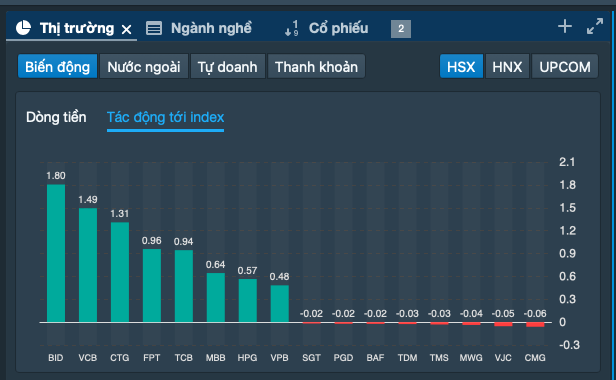The height and width of the screenshot is (380, 616).
Task: Click the MBB bar in the chart
Action: point(216,298)
